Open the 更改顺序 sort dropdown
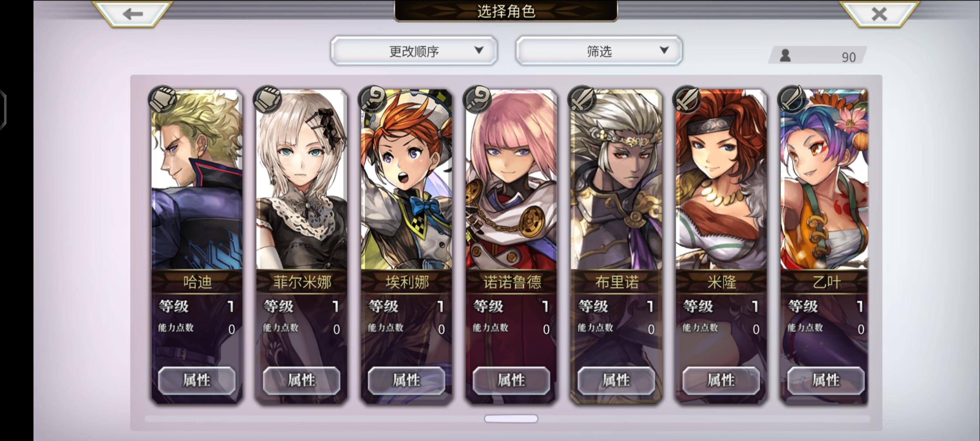980x441 pixels. pyautogui.click(x=414, y=51)
